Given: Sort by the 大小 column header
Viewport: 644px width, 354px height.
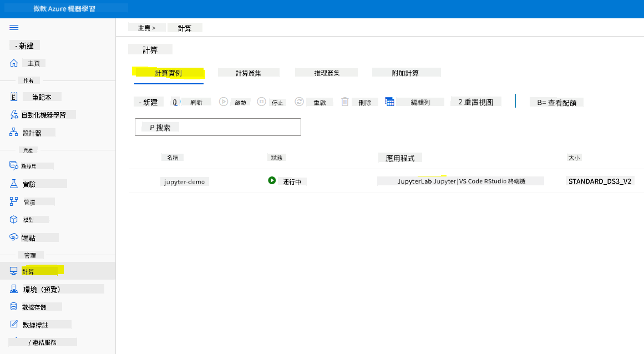Looking at the screenshot, I should tap(574, 157).
